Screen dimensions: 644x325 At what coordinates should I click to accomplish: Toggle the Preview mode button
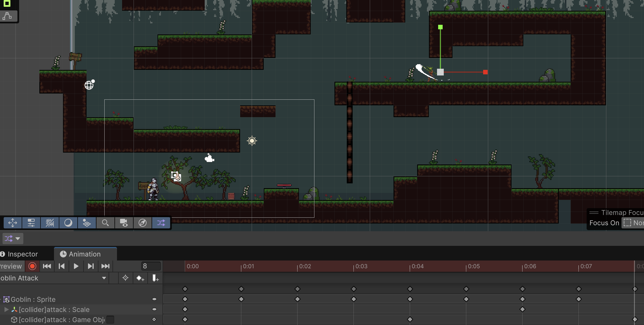point(11,266)
